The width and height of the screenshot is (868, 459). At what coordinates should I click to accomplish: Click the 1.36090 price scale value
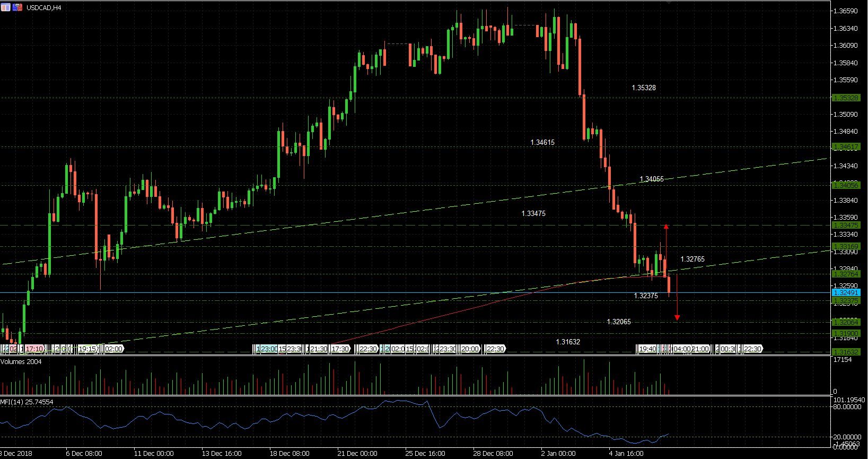coord(846,45)
